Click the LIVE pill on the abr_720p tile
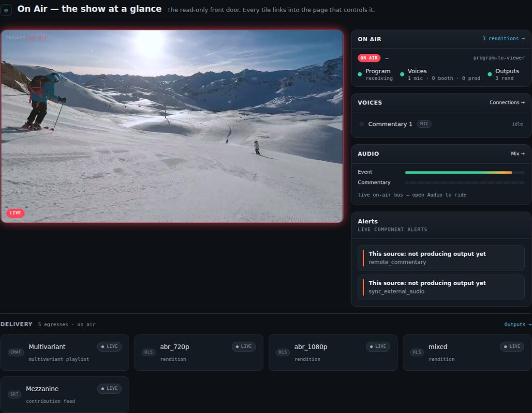Viewport: 532px width, 413px height. [244, 347]
